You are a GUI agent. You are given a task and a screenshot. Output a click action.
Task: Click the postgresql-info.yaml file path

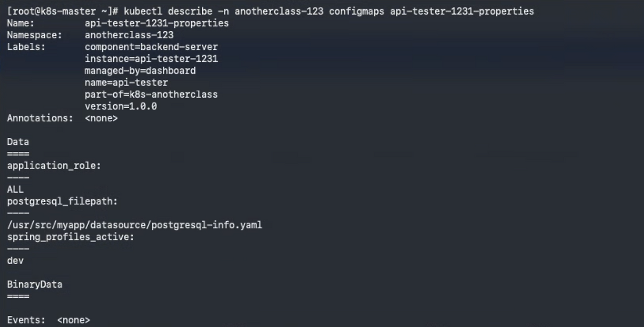point(134,225)
